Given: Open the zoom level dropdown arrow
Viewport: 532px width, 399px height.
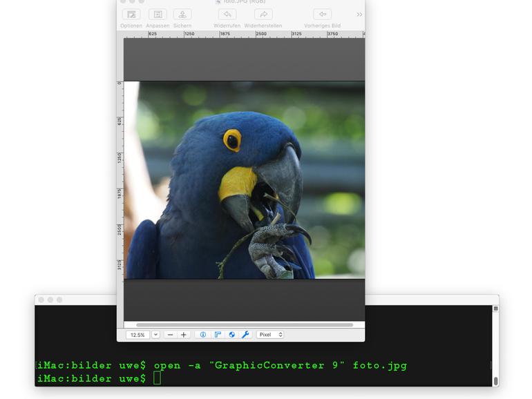Looking at the screenshot, I should (x=155, y=335).
